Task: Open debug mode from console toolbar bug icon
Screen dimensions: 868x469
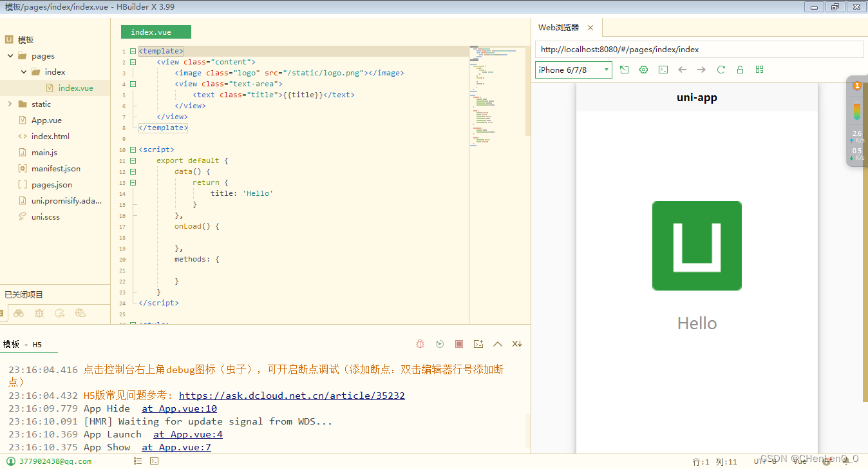Action: pos(420,343)
